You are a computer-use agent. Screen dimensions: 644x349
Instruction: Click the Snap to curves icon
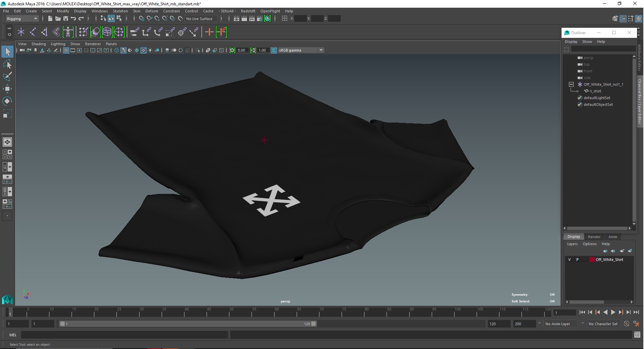click(149, 19)
